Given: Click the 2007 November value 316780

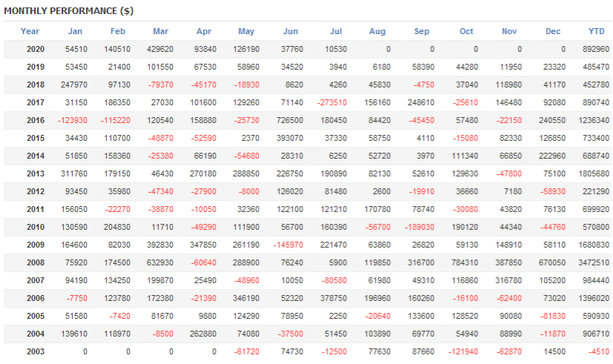Looking at the screenshot, I should [x=508, y=280].
